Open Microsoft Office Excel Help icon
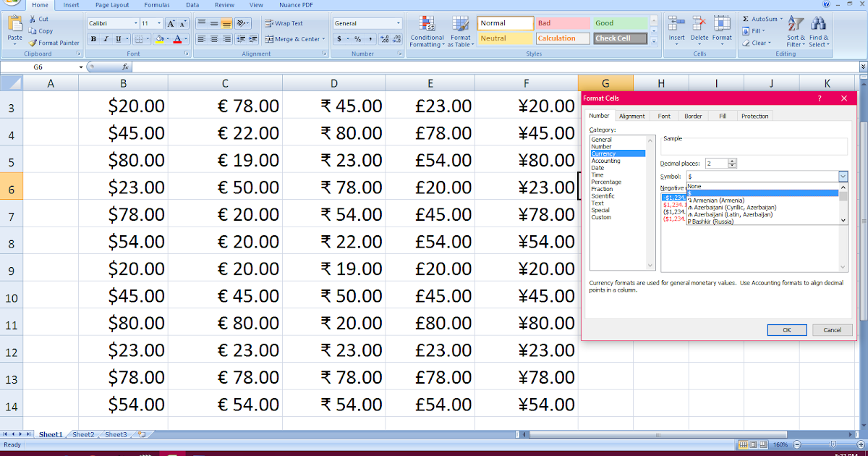 [827, 4]
